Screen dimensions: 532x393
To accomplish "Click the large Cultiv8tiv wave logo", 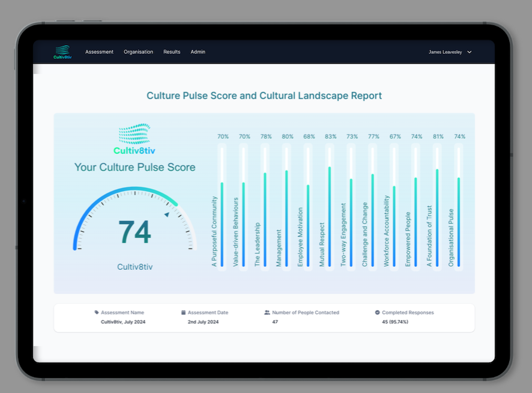I will pos(135,139).
